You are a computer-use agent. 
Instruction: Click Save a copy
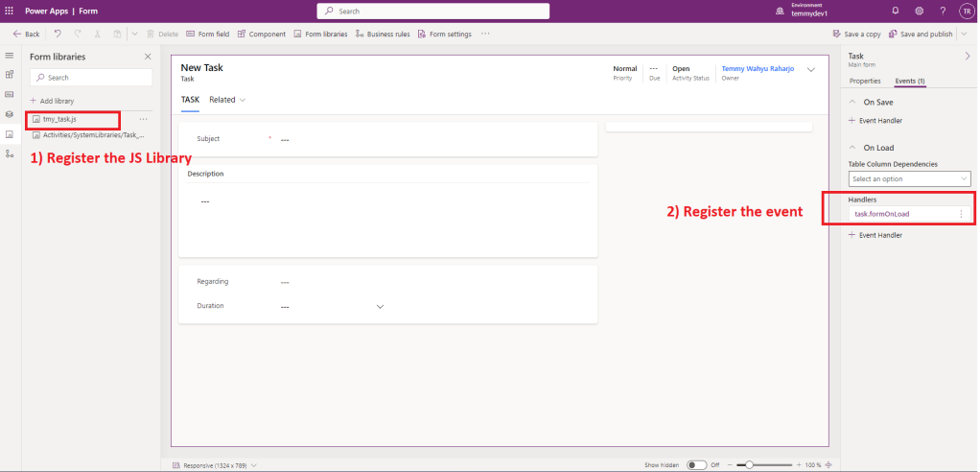[857, 34]
